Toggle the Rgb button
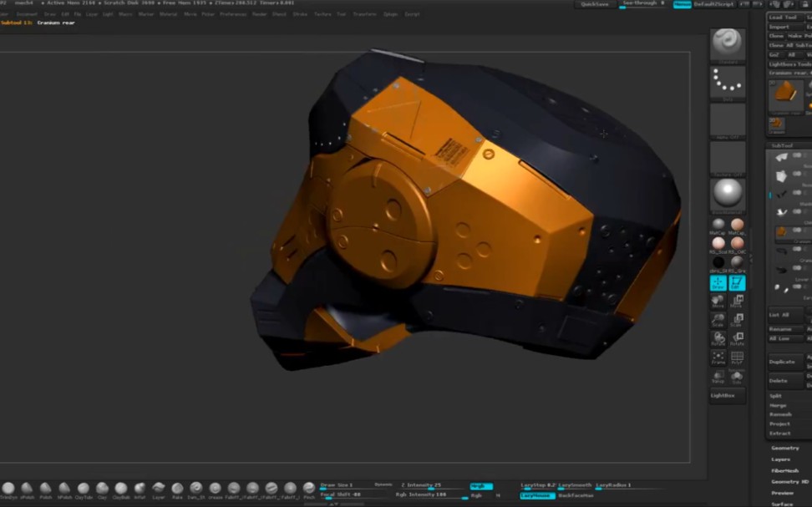 [x=476, y=495]
